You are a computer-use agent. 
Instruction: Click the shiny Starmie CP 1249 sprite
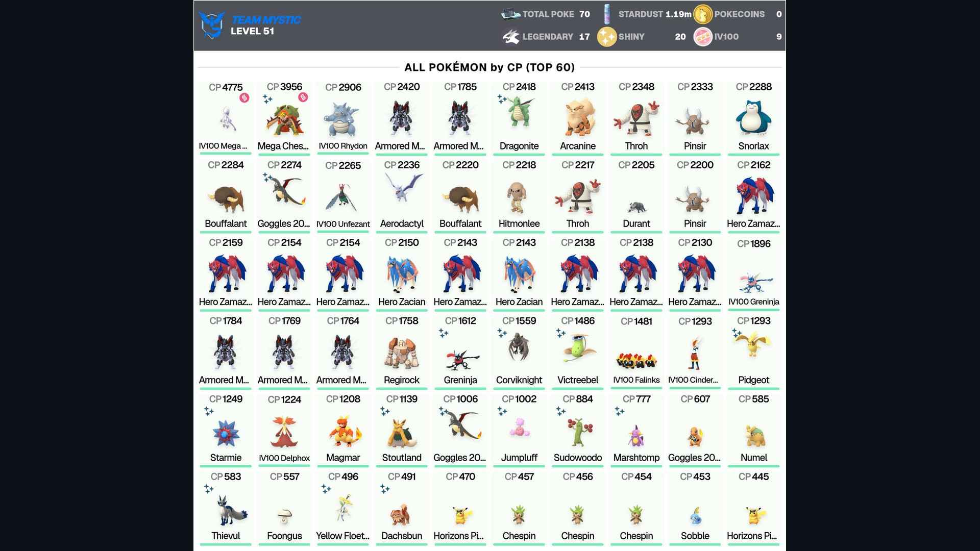click(x=226, y=432)
